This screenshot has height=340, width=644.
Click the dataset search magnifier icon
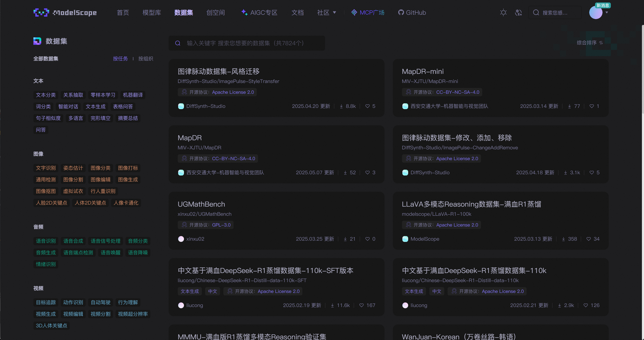pos(178,43)
